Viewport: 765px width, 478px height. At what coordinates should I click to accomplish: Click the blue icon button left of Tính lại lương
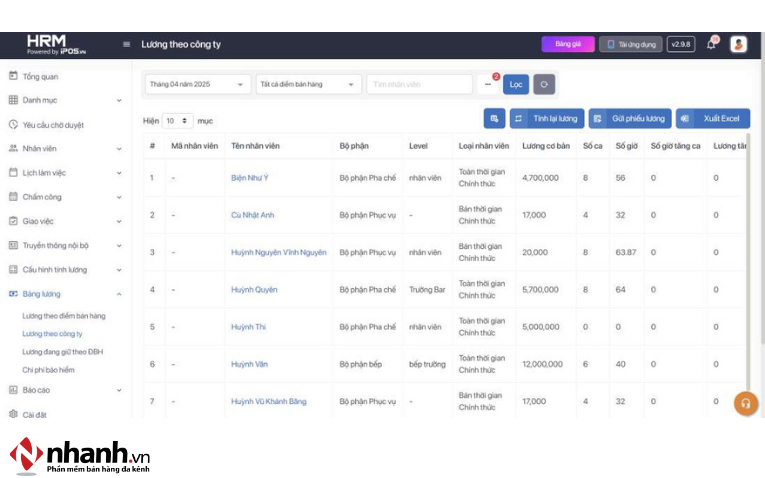pos(494,119)
